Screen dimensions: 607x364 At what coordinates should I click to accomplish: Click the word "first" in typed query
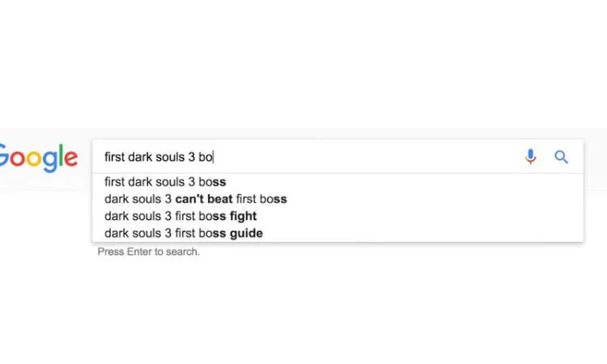pos(114,157)
